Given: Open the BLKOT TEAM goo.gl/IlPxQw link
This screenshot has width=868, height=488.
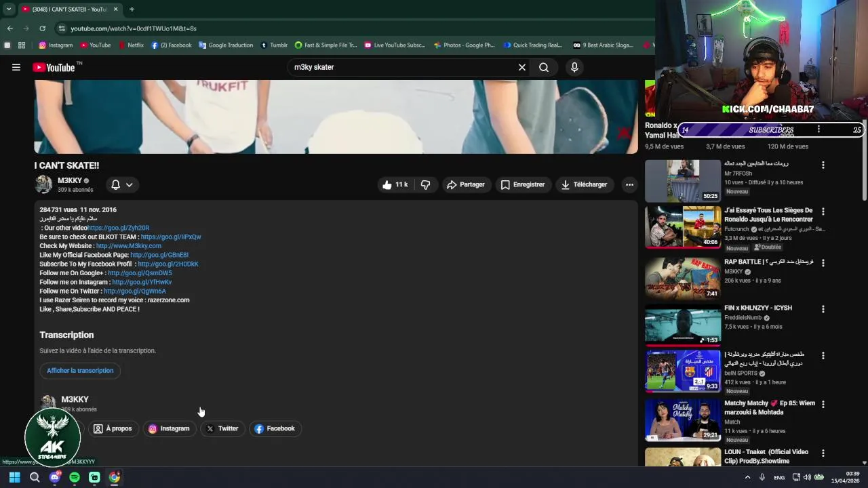Looking at the screenshot, I should click(x=171, y=237).
